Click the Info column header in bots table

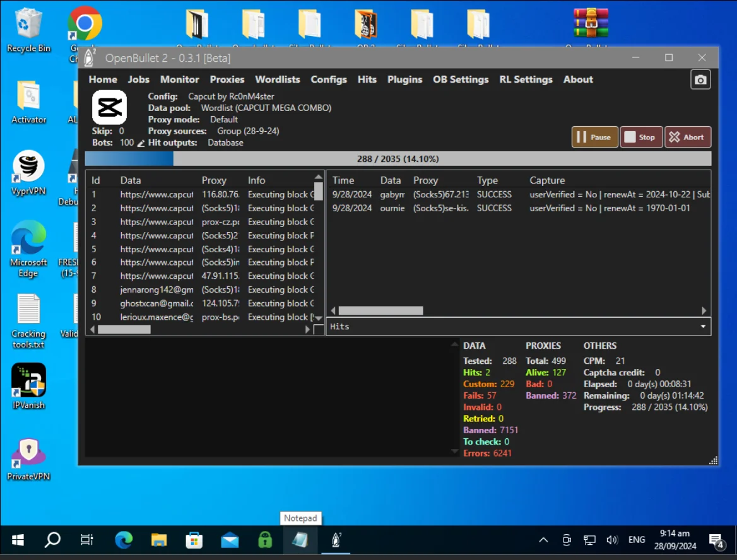(257, 180)
